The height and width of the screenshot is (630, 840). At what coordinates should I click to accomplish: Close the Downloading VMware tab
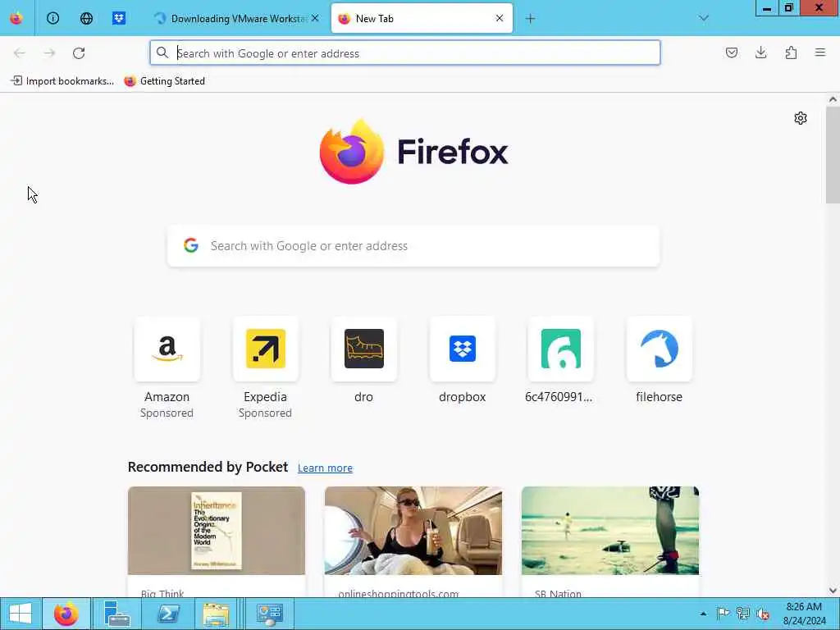(315, 18)
